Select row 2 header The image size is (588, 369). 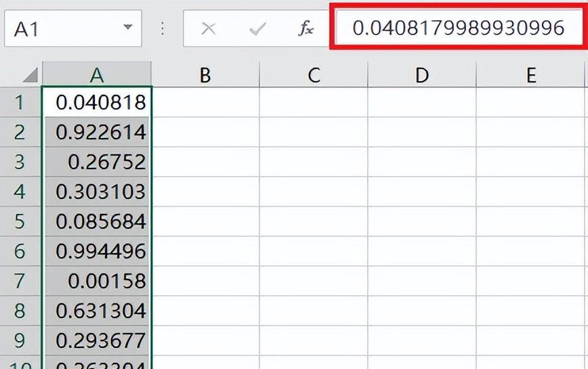point(20,132)
